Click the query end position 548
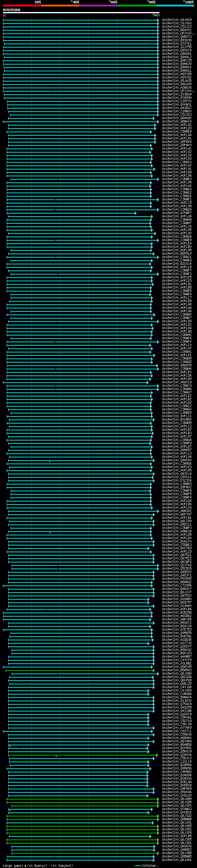This screenshot has width=197, height=868. [x=155, y=15]
